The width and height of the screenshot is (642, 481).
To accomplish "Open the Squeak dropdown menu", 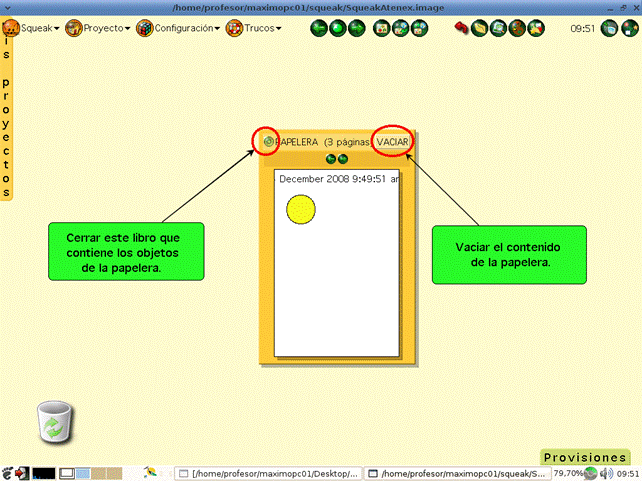I will (x=32, y=28).
